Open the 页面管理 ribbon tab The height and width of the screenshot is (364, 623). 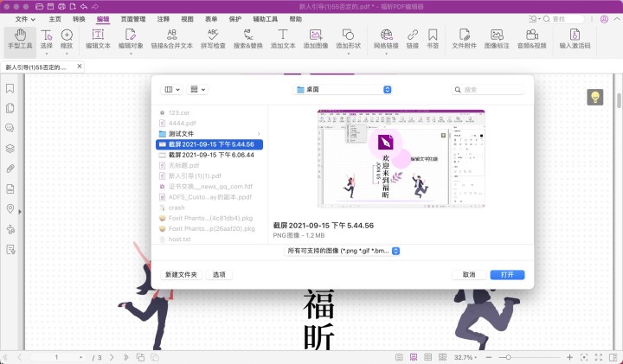point(132,18)
